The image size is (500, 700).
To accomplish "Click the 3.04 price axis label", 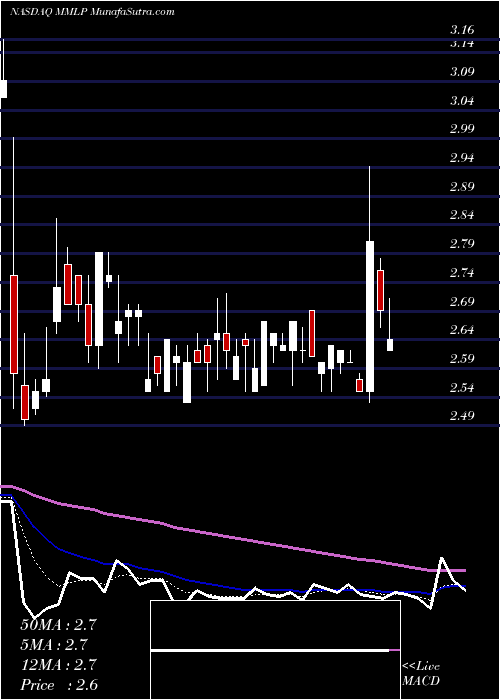I will click(462, 100).
